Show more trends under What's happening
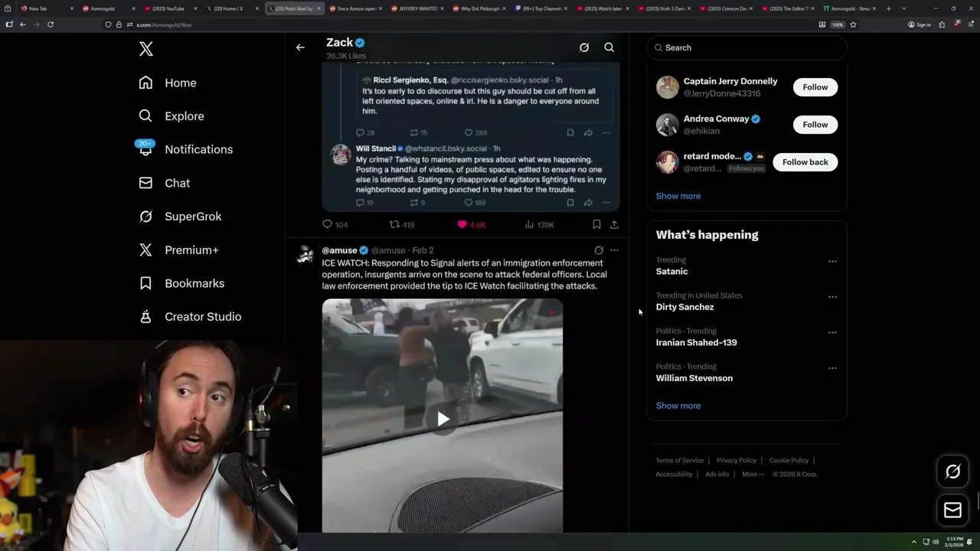Viewport: 980px width, 551px height. (678, 406)
